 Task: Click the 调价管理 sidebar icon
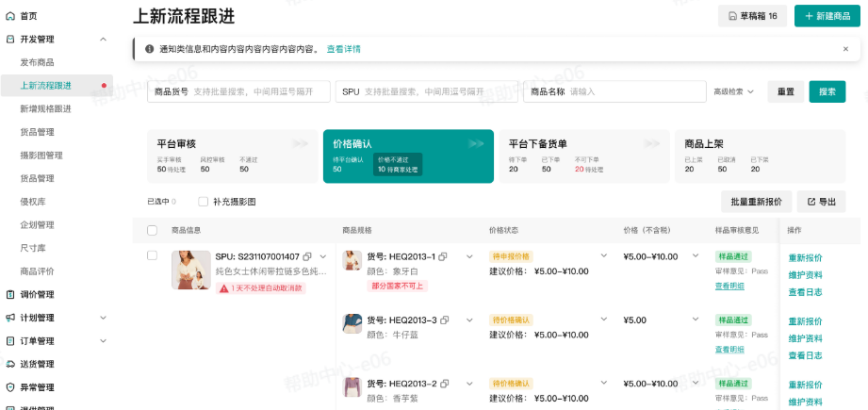click(10, 295)
